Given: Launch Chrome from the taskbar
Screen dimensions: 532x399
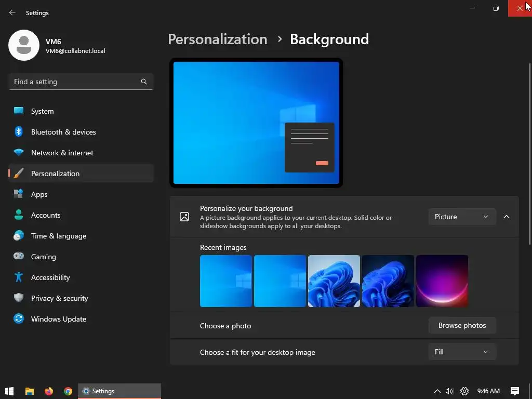Looking at the screenshot, I should click(x=68, y=391).
